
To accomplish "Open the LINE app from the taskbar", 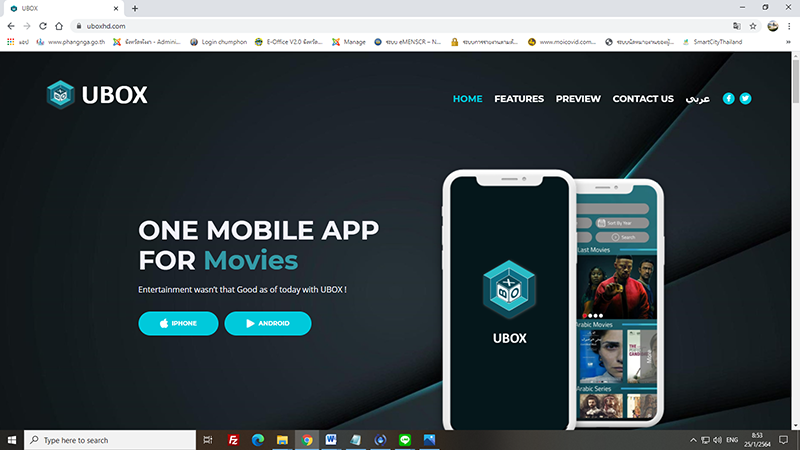I will [x=405, y=440].
